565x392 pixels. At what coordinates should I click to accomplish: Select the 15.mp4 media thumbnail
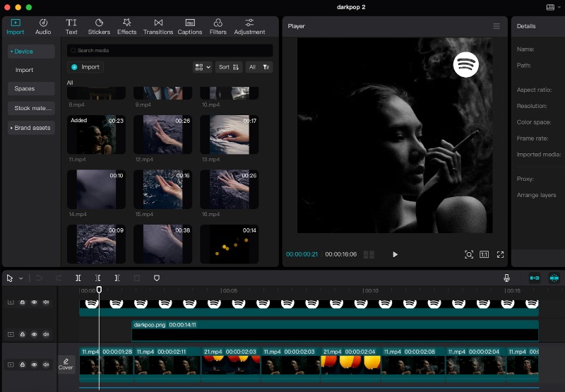click(x=163, y=189)
